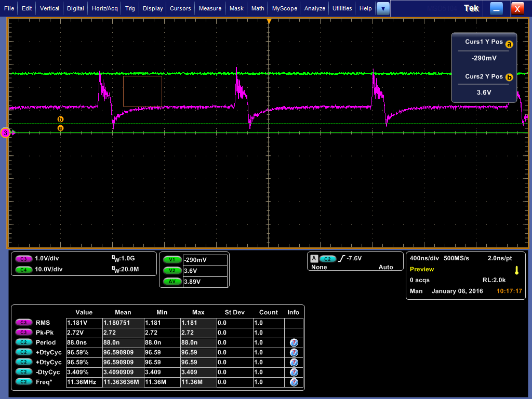Viewport: 532px width, 399px height.
Task: Open the MyScope menu
Action: [285, 8]
